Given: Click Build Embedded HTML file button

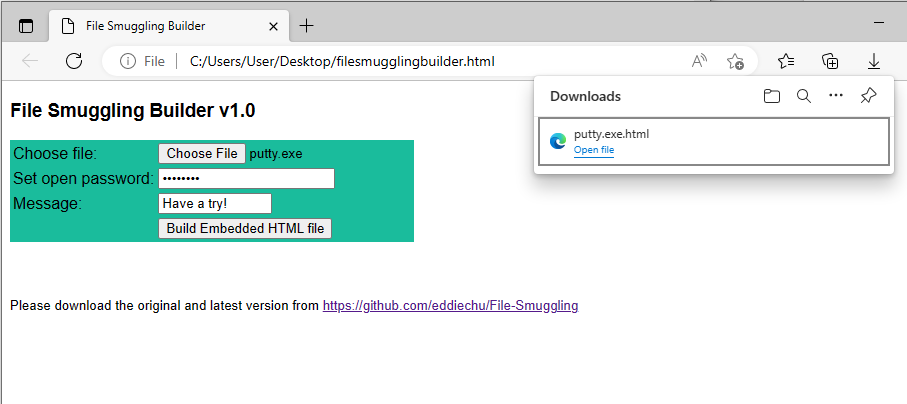Looking at the screenshot, I should [245, 228].
